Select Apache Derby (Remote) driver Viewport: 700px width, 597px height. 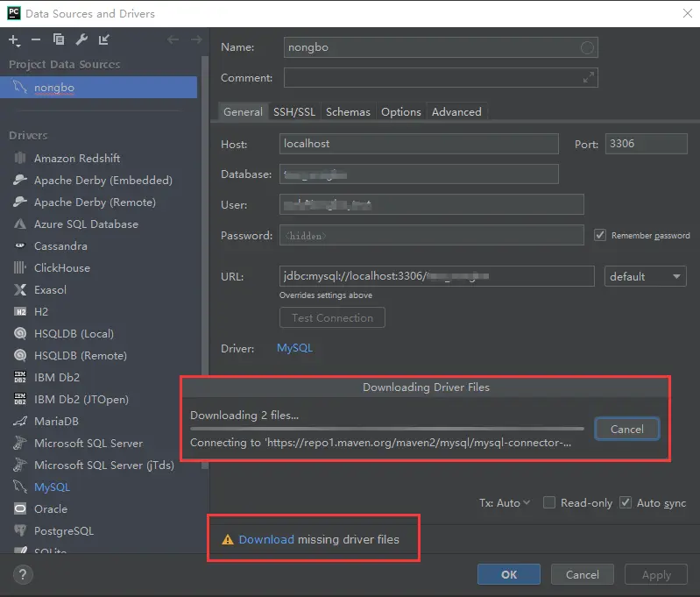99,202
